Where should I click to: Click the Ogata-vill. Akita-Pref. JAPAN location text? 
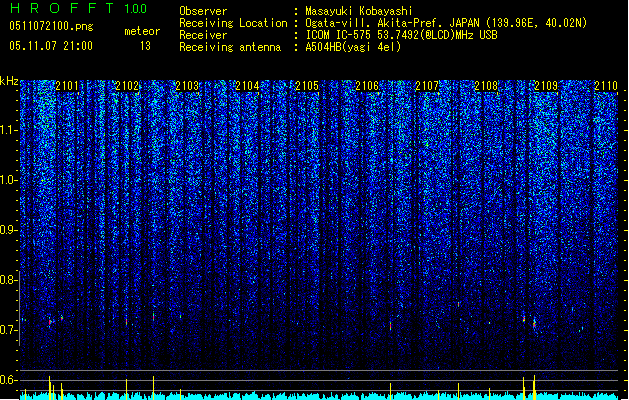(x=446, y=23)
